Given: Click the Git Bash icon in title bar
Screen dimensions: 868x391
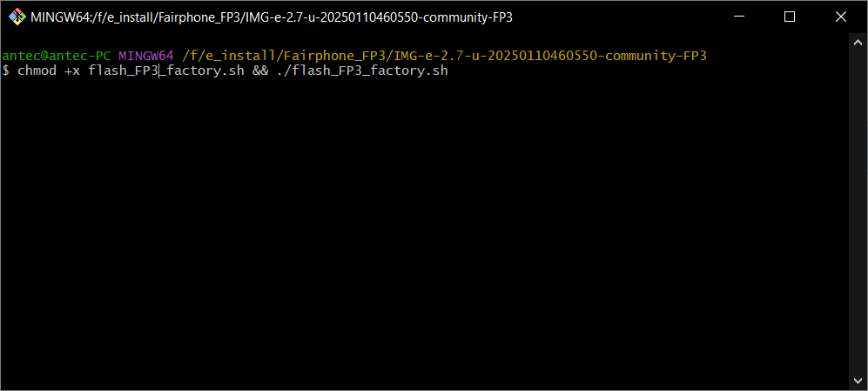Looking at the screenshot, I should click(16, 17).
